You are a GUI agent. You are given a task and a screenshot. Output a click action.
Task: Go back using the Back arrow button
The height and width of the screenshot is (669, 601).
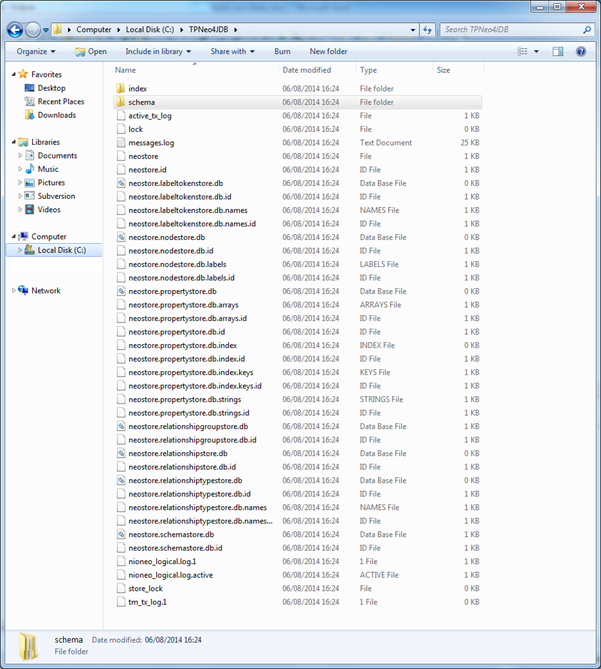pyautogui.click(x=15, y=30)
